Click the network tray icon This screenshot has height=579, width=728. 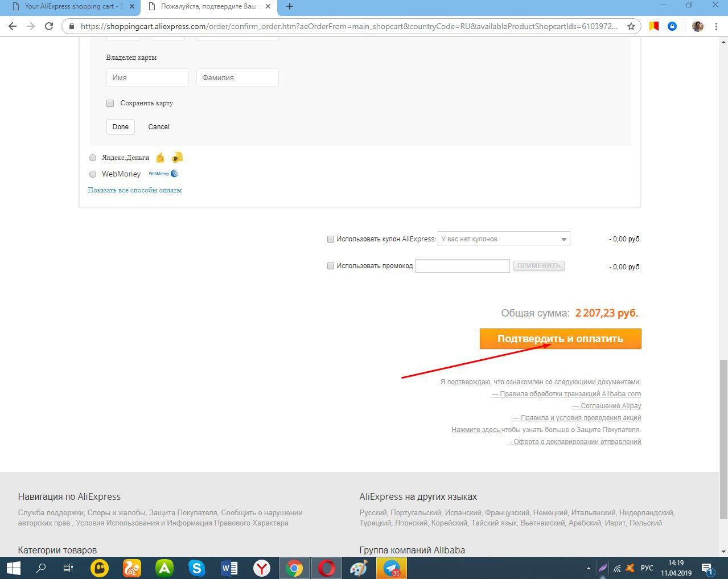click(x=617, y=568)
